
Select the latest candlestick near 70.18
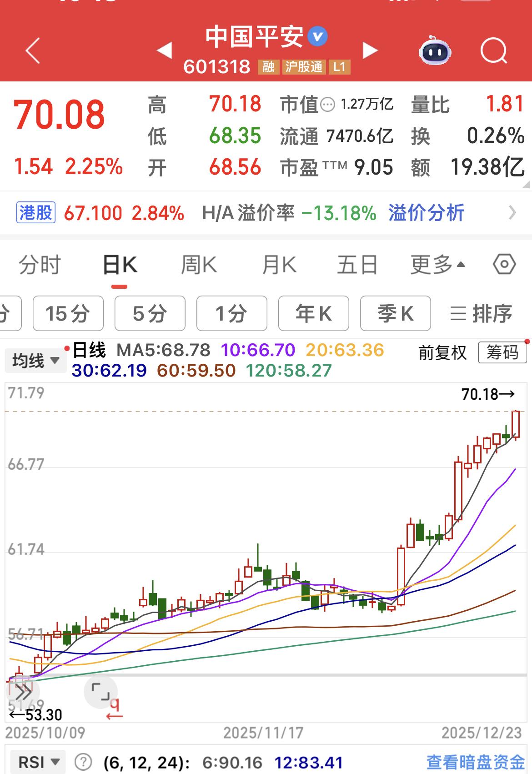coord(516,424)
